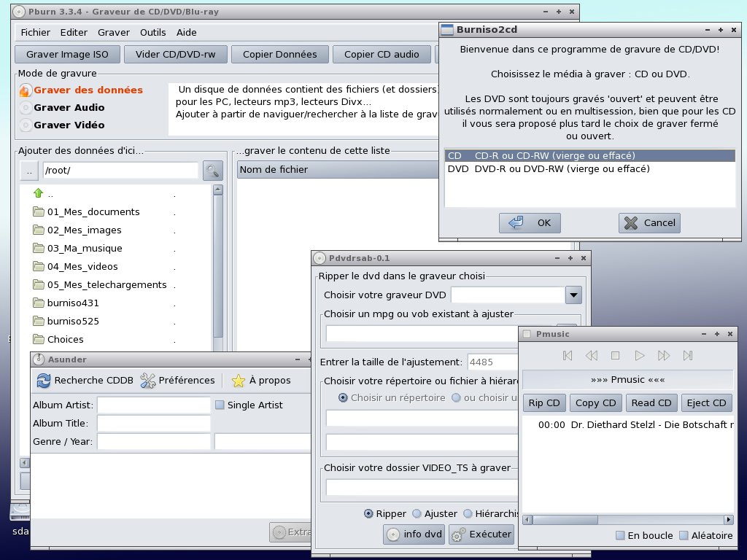Click the Exécuter gear button
The image size is (747, 560).
tap(482, 534)
